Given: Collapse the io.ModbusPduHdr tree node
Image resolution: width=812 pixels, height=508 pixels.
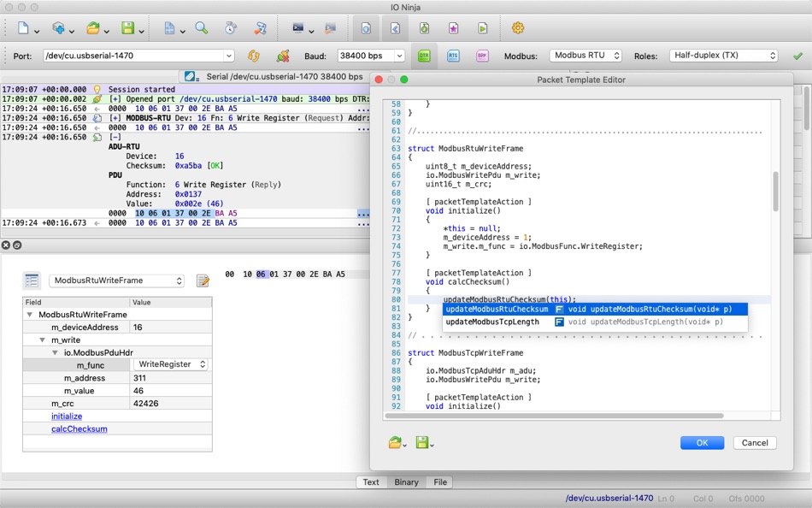Looking at the screenshot, I should click(x=55, y=352).
